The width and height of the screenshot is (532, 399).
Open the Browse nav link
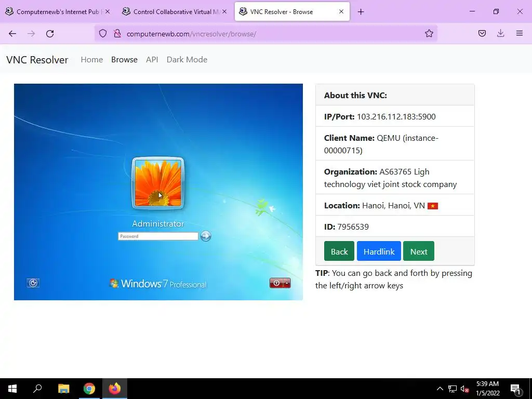click(124, 60)
